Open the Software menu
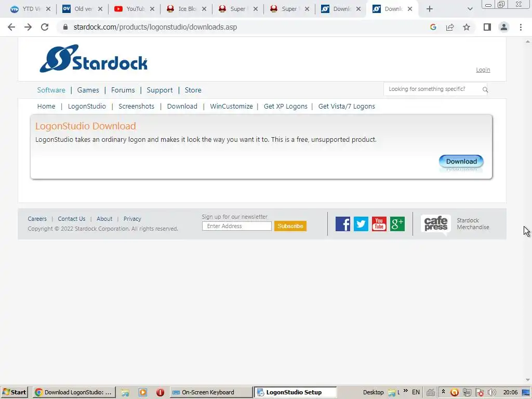Viewport: 532px width, 399px height. [51, 90]
